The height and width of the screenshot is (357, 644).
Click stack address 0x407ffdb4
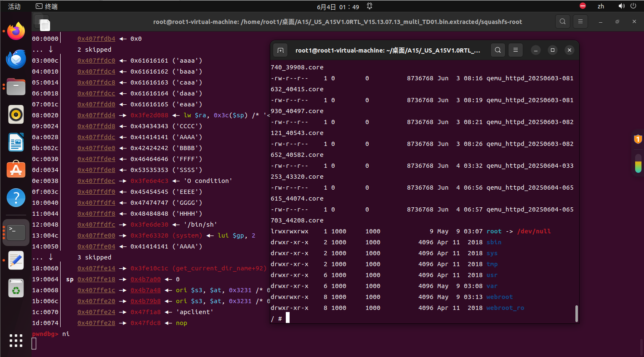(96, 39)
